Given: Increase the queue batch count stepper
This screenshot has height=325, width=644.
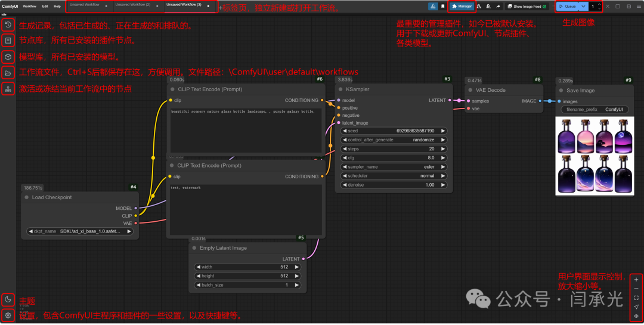Looking at the screenshot, I should 599,5.
